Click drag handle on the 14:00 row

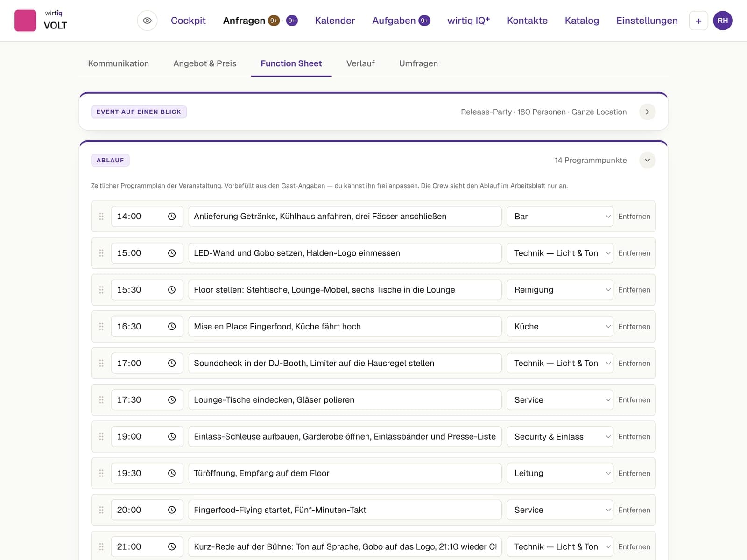(x=101, y=217)
